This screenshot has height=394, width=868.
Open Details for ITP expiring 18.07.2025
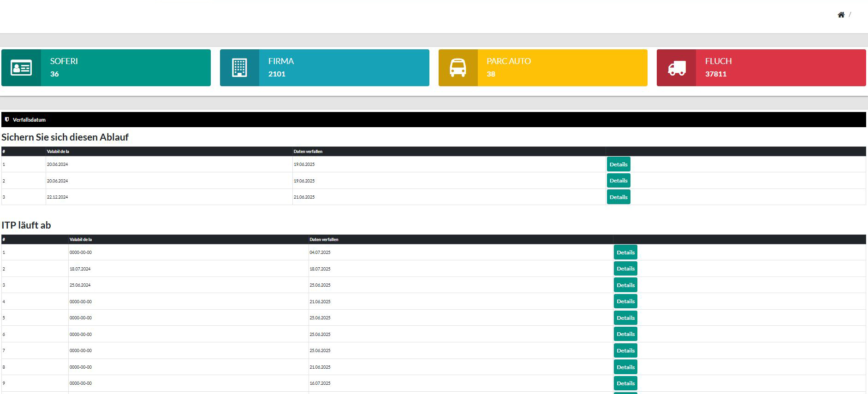[625, 269]
